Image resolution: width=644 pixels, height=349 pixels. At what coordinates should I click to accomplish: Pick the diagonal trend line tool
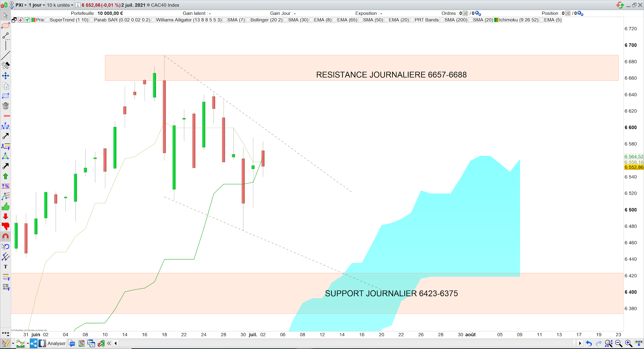[5, 56]
